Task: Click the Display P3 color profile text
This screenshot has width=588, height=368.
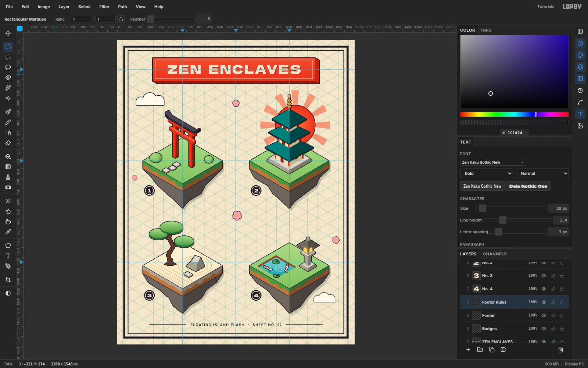Action: tap(574, 364)
